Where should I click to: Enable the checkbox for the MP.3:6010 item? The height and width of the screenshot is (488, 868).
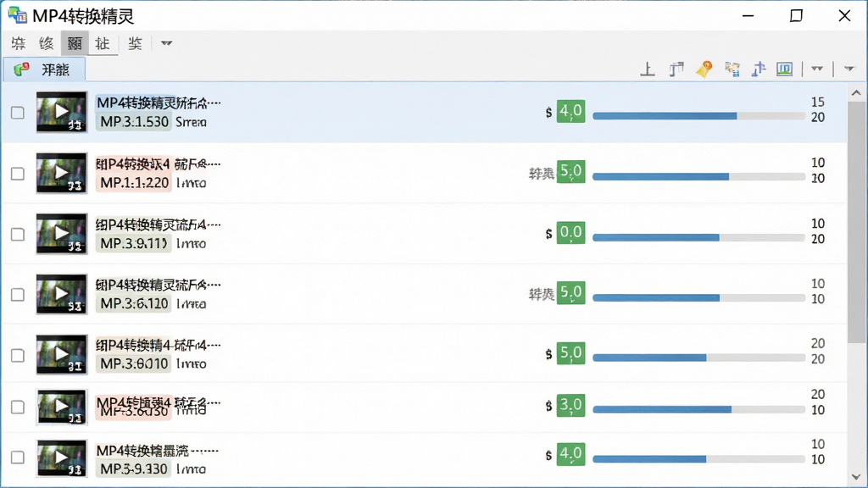pos(18,355)
